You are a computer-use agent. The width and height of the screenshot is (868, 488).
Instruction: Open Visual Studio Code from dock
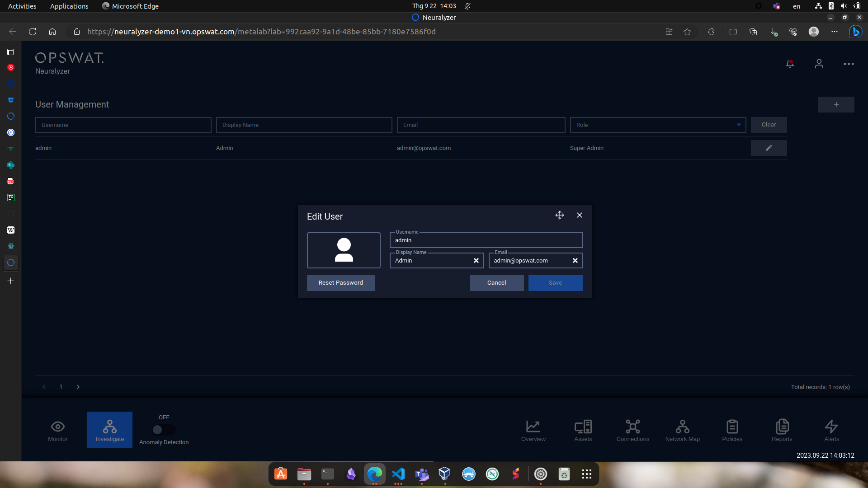pyautogui.click(x=398, y=474)
